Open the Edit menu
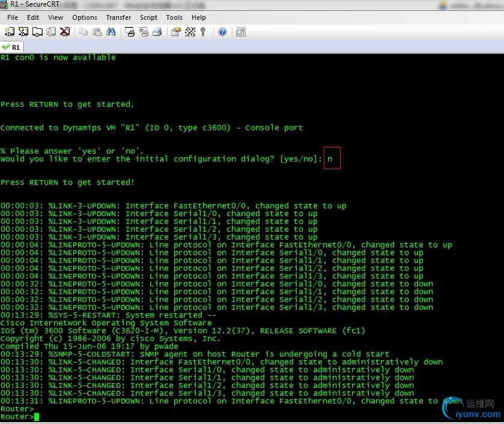 [33, 17]
